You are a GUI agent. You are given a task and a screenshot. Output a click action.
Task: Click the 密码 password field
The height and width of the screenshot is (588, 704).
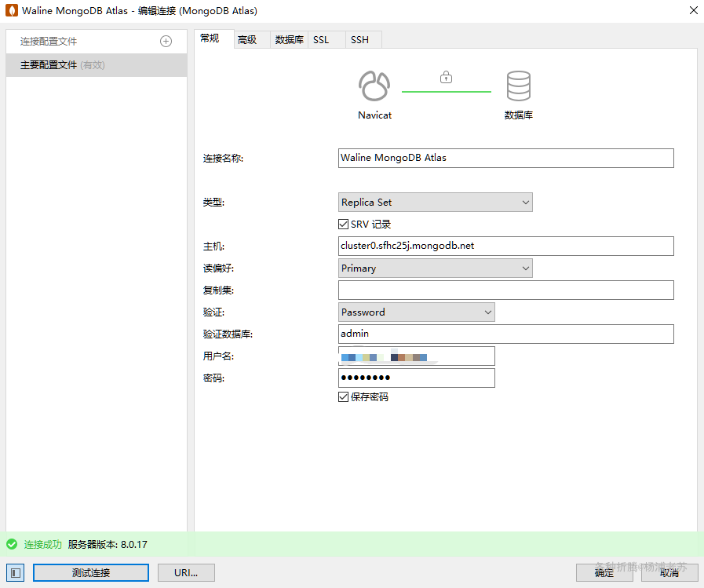[x=416, y=378]
